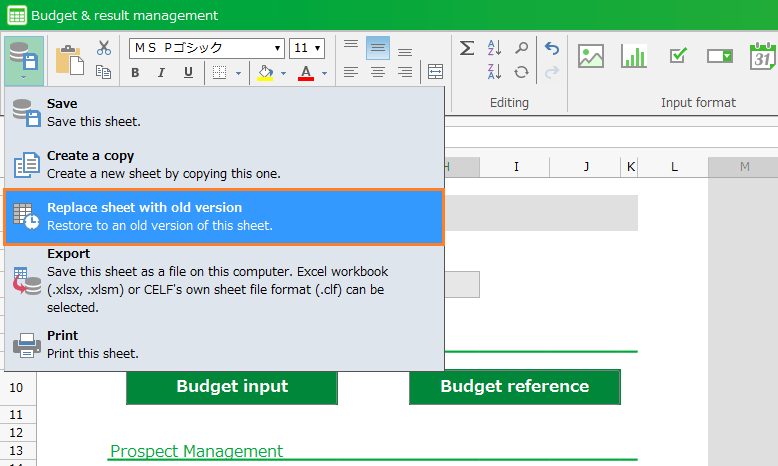This screenshot has width=778, height=466.
Task: Click the Find magnifier icon
Action: click(521, 48)
